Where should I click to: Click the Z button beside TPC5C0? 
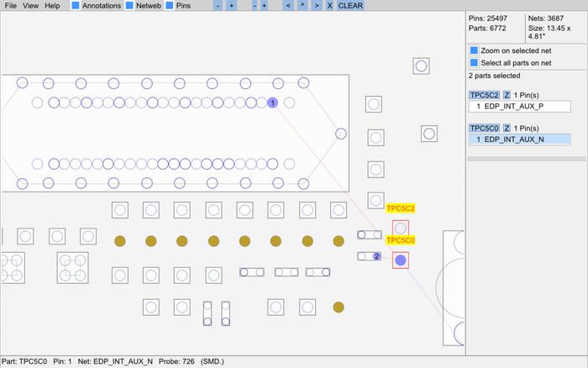click(x=507, y=128)
